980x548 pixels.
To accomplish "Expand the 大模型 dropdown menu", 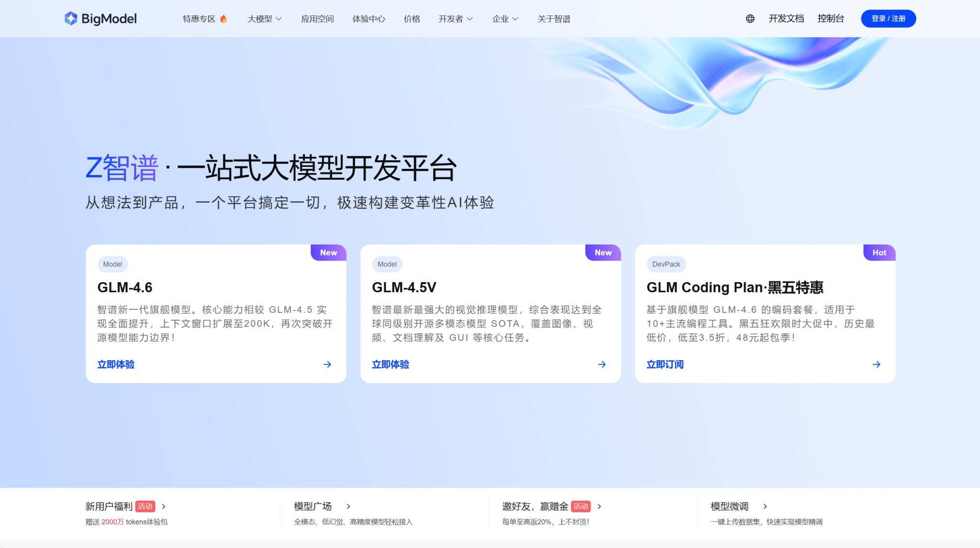I will point(264,19).
